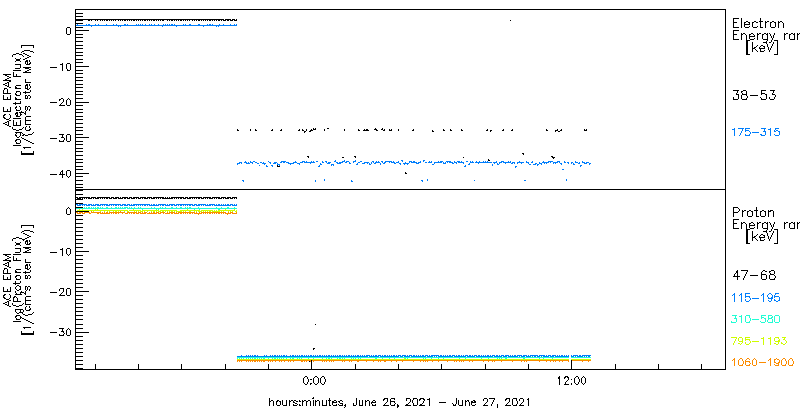Select the 175-315 electron energy label
This screenshot has width=800, height=410.
click(x=756, y=133)
